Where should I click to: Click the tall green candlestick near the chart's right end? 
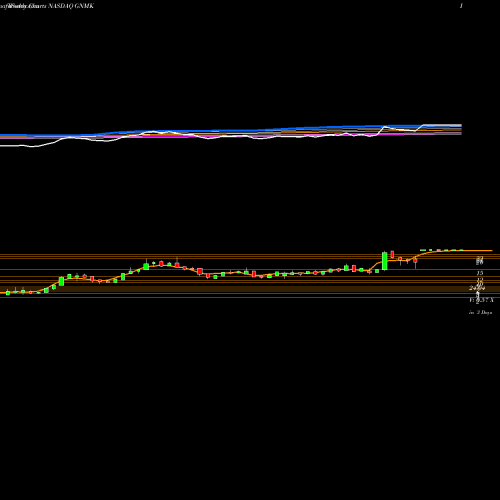pyautogui.click(x=384, y=261)
